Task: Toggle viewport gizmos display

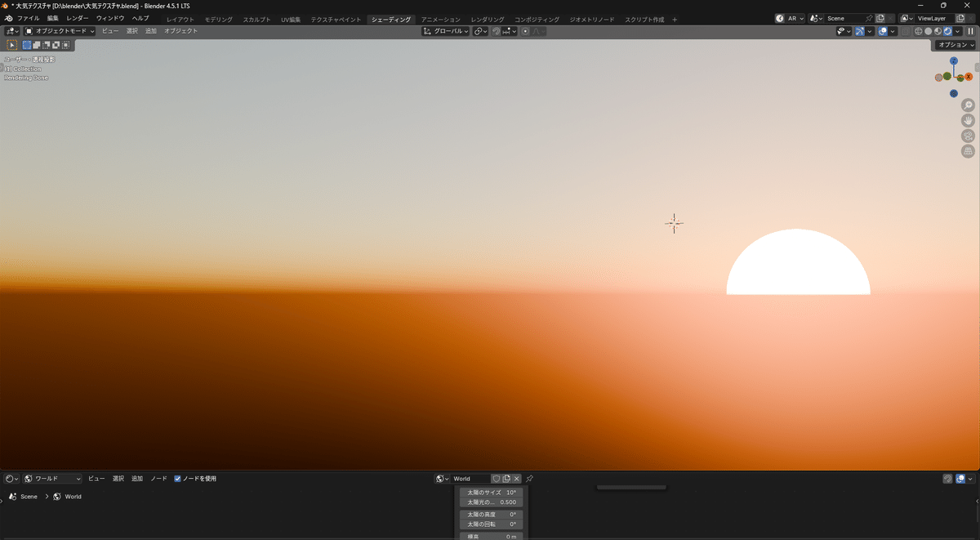Action: click(x=860, y=31)
